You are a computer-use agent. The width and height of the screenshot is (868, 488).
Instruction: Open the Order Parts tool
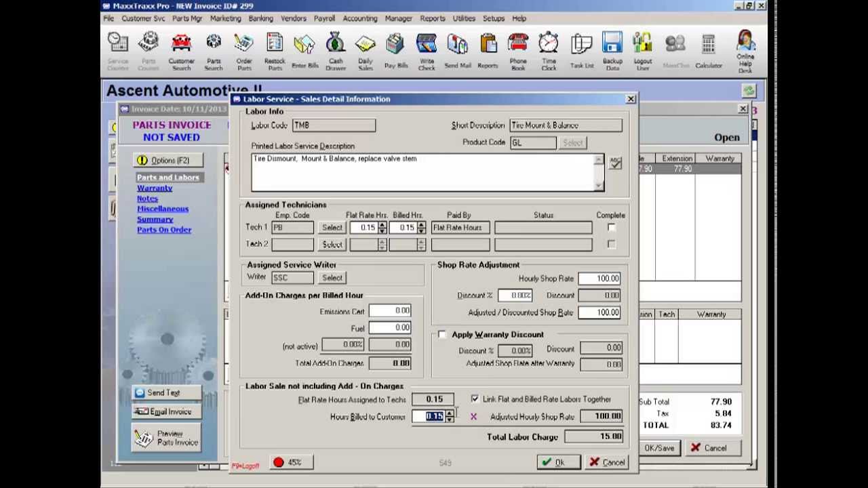tap(244, 52)
